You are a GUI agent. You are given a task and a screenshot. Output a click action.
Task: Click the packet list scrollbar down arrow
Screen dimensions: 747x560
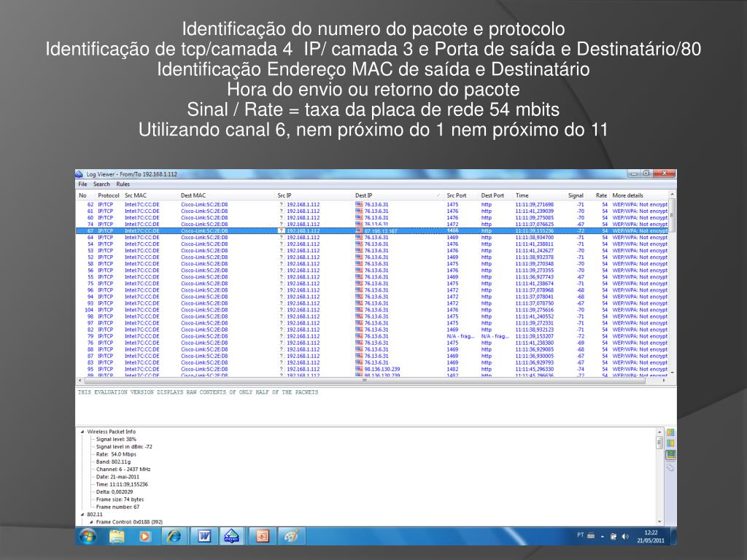672,373
